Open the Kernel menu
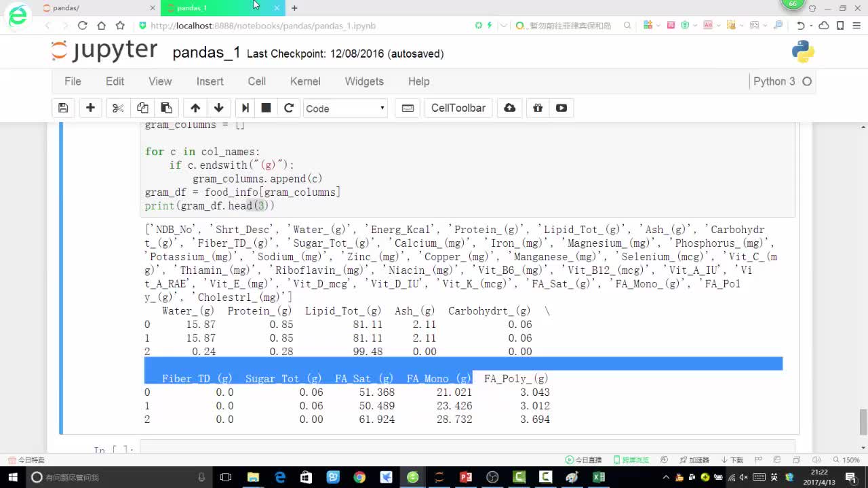Viewport: 868px width, 488px height. tap(305, 81)
